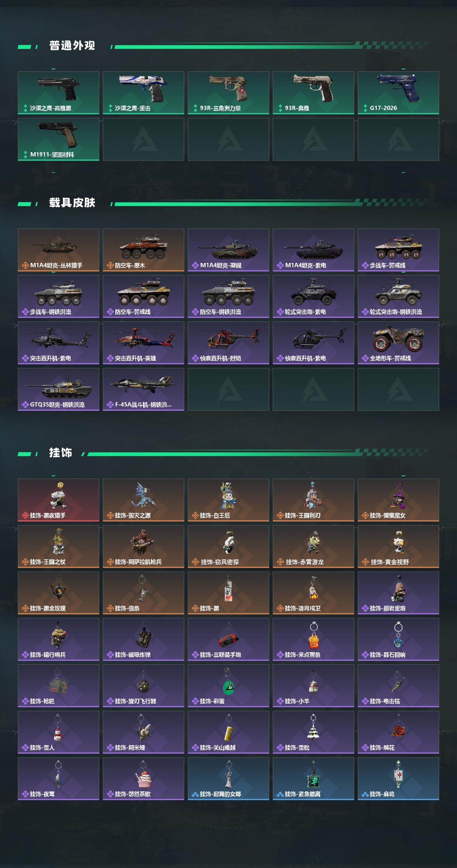Select the 全地形车-警戒线 ATV skin
This screenshot has width=457, height=868.
coord(398,343)
